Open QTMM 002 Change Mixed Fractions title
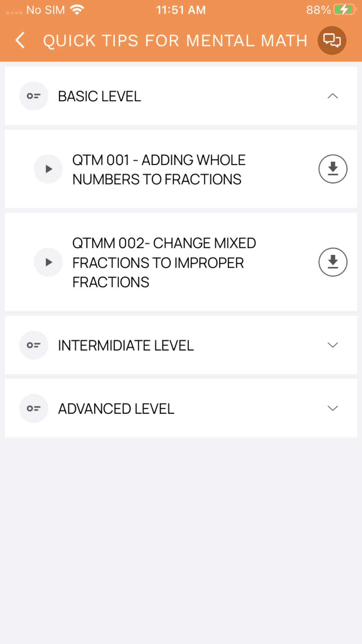The image size is (362, 644). coord(164,263)
